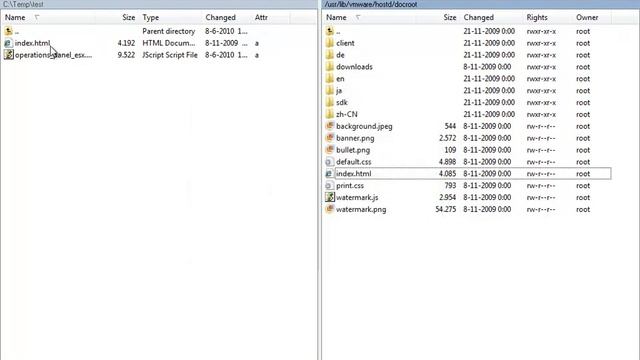Image resolution: width=640 pixels, height=360 pixels.
Task: Select remote index.html file name
Action: (353, 173)
